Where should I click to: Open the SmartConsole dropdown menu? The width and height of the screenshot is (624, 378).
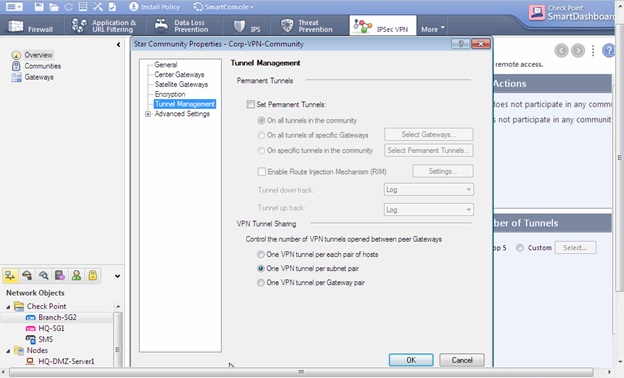[x=223, y=7]
